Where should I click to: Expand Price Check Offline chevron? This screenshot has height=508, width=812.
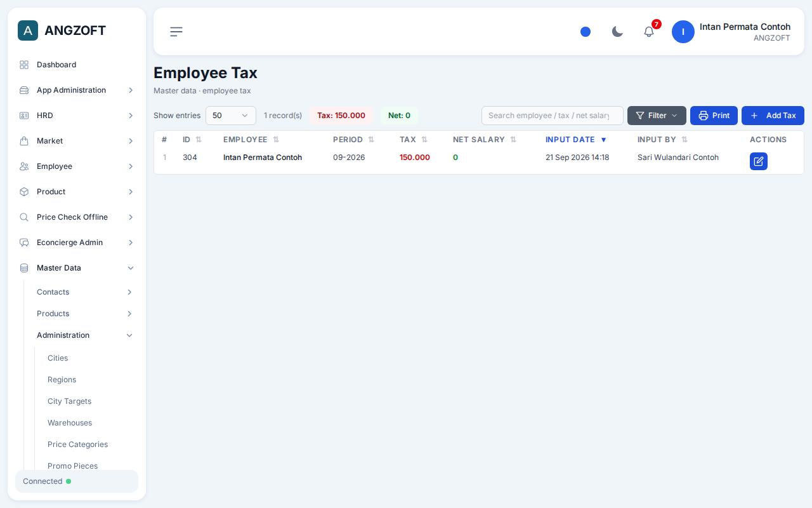(131, 217)
